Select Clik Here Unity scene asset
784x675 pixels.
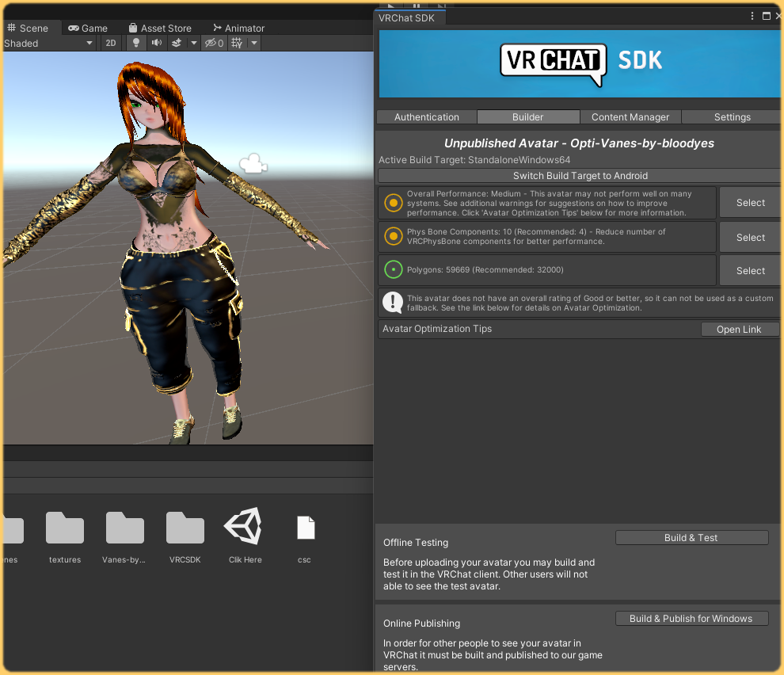[x=245, y=536]
